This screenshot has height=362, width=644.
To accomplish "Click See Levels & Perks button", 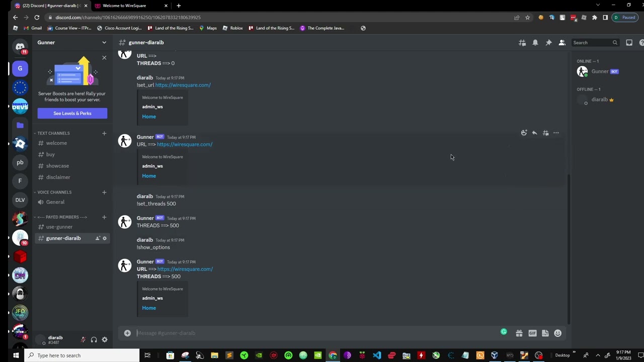I will click(72, 114).
